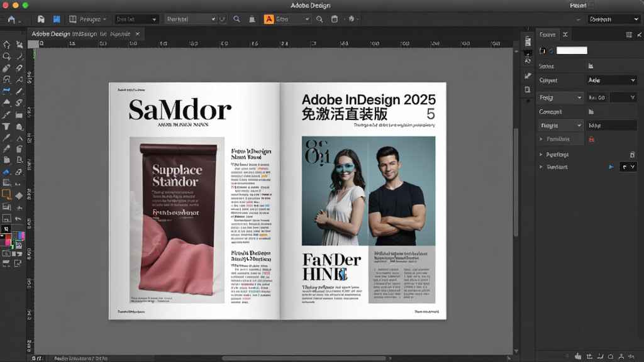Toggle the lock icon in Pgeflagt row

click(632, 155)
